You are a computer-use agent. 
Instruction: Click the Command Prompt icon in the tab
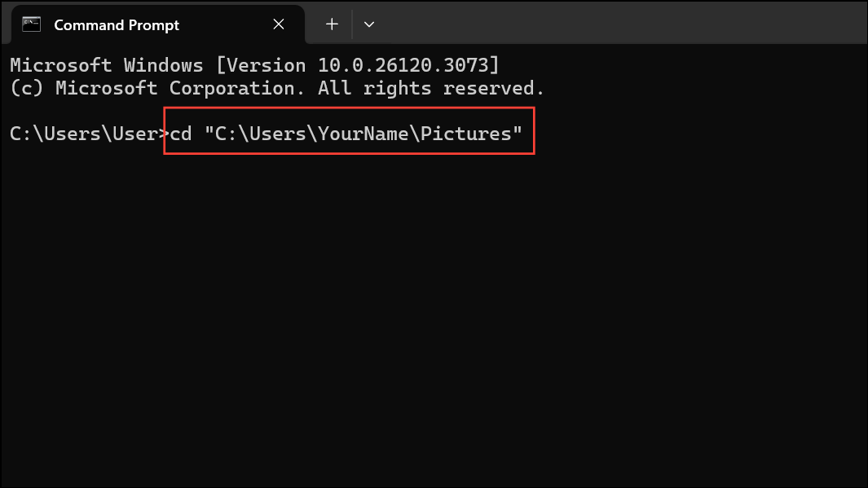pyautogui.click(x=32, y=24)
